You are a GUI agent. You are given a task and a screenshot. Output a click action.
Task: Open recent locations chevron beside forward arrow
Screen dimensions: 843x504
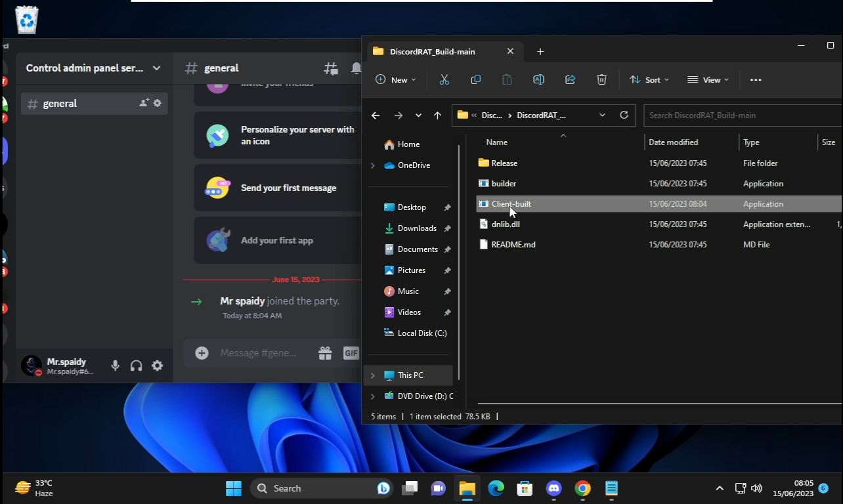[x=418, y=115]
